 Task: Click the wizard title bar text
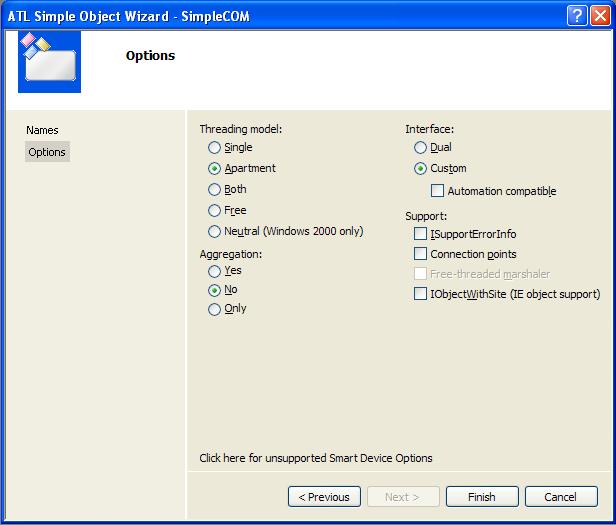[128, 16]
